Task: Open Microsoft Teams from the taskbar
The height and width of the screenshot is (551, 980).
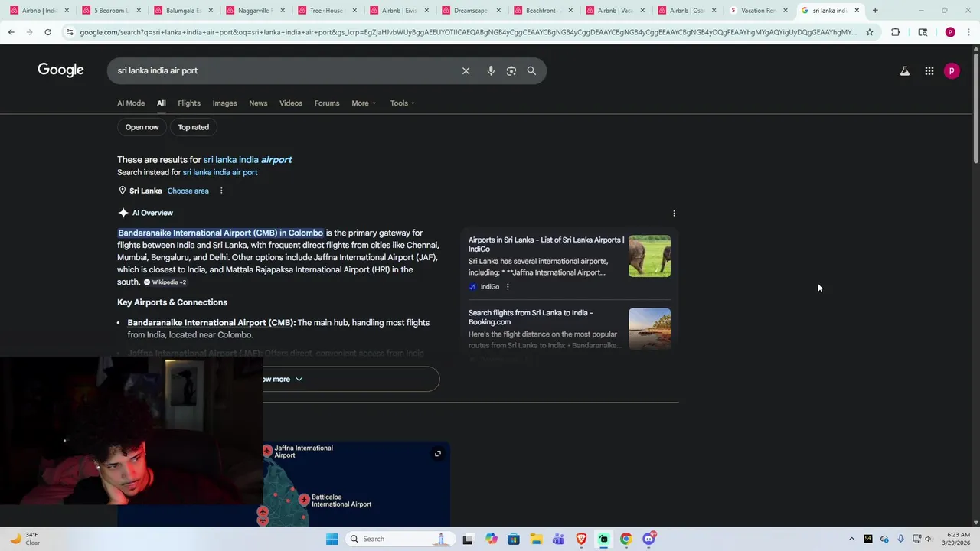Action: tap(558, 539)
